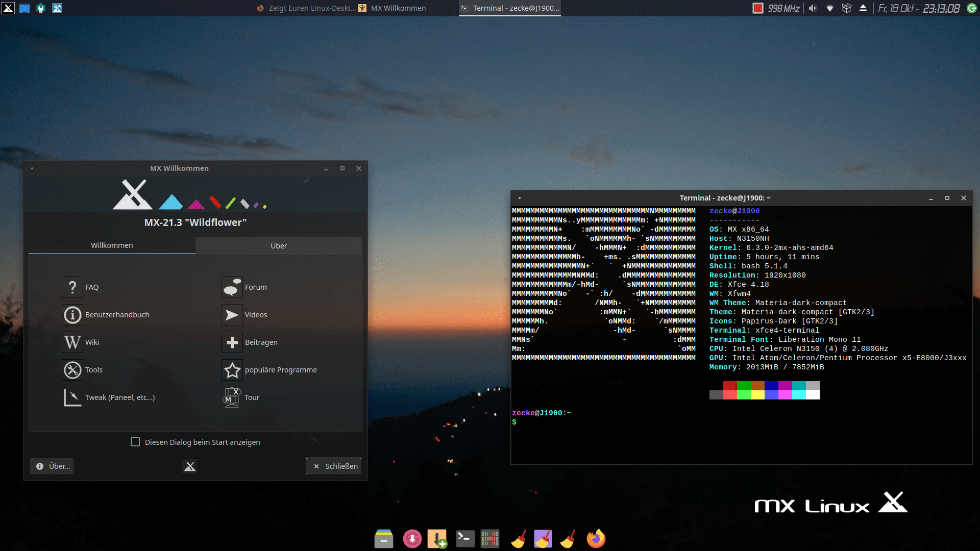Maximize the MX Willkommen window

pos(342,168)
